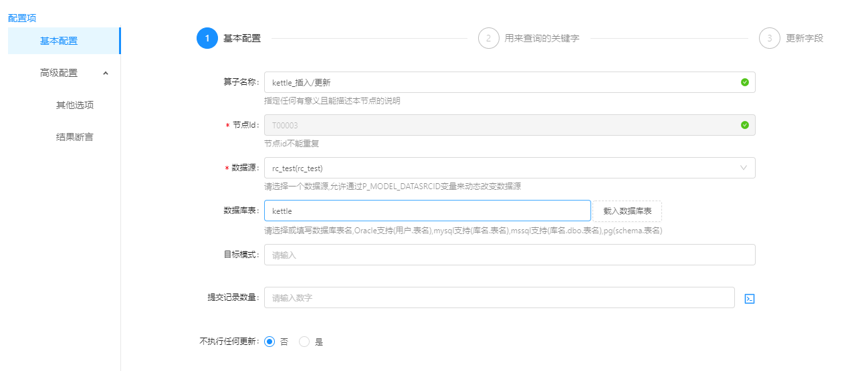Go to step 用来查询的关键字
Image resolution: width=868 pixels, height=371 pixels.
point(542,38)
